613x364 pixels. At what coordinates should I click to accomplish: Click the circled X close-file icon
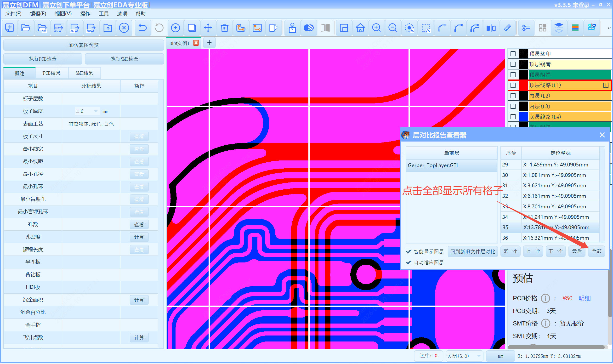pos(124,28)
